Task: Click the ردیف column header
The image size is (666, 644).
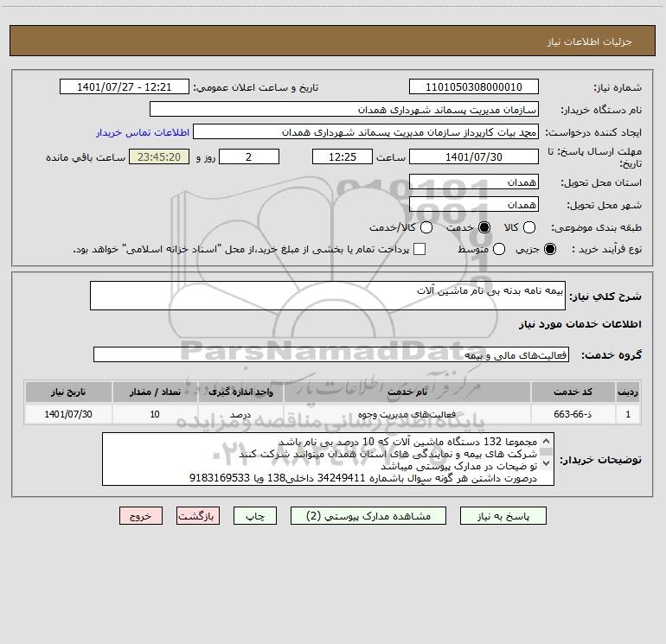Action: pyautogui.click(x=628, y=392)
